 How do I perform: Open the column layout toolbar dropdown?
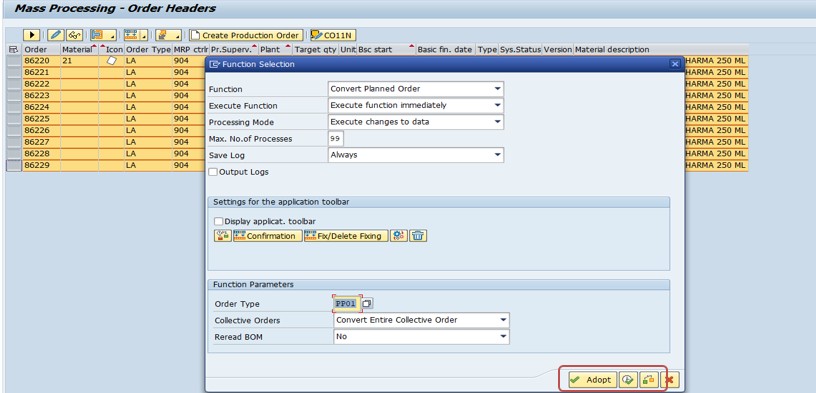pos(136,35)
